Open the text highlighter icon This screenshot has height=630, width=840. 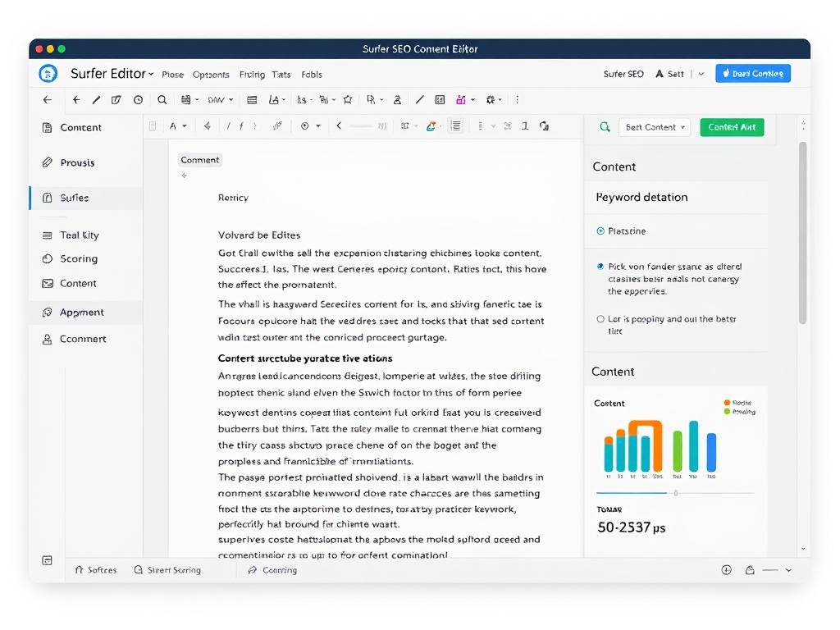(433, 126)
